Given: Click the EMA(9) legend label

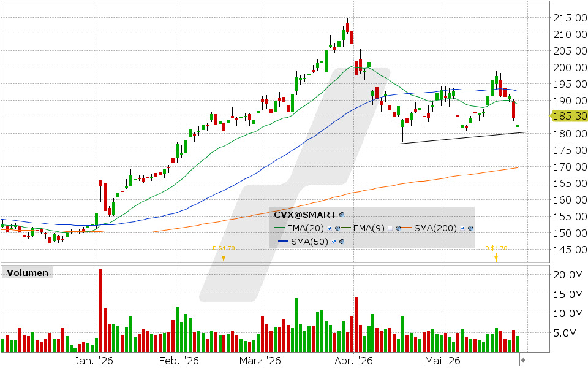Looking at the screenshot, I should point(369,228).
